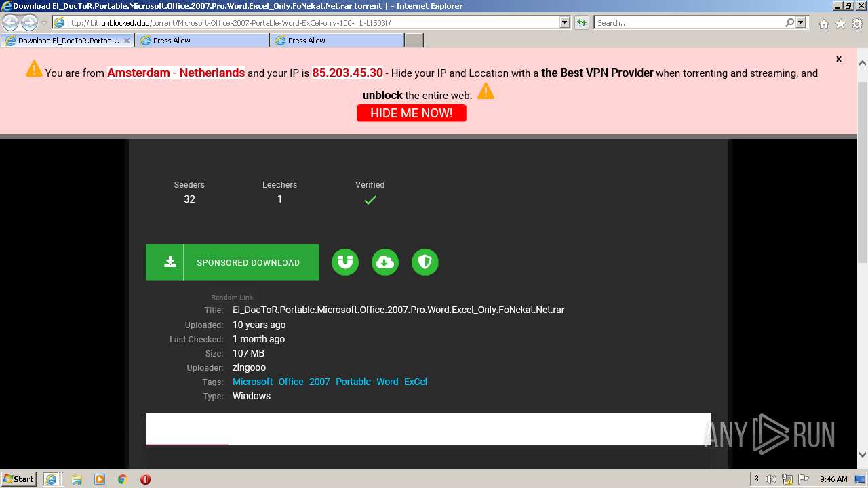Click the Best VPN Provider text

point(597,73)
